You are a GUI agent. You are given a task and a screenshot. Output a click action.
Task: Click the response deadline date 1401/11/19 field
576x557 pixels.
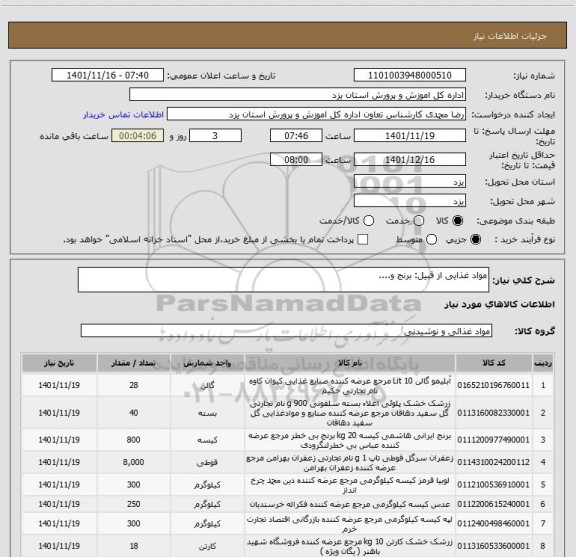click(410, 136)
